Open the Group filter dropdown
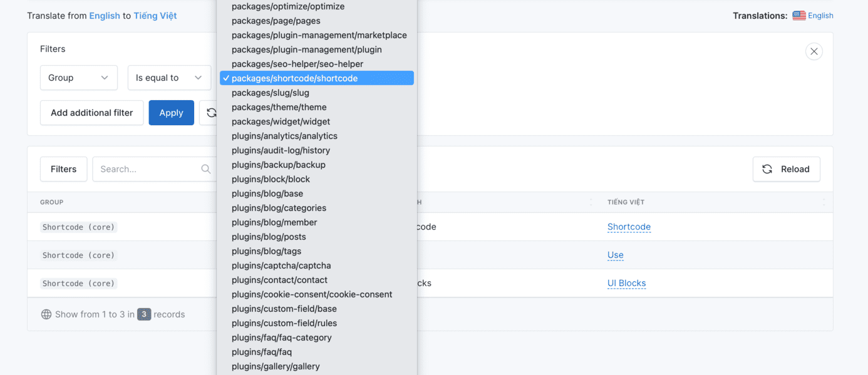 (78, 78)
